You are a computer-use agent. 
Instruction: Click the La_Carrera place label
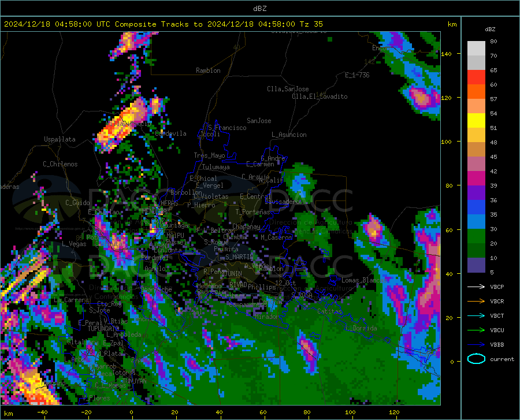(71, 300)
